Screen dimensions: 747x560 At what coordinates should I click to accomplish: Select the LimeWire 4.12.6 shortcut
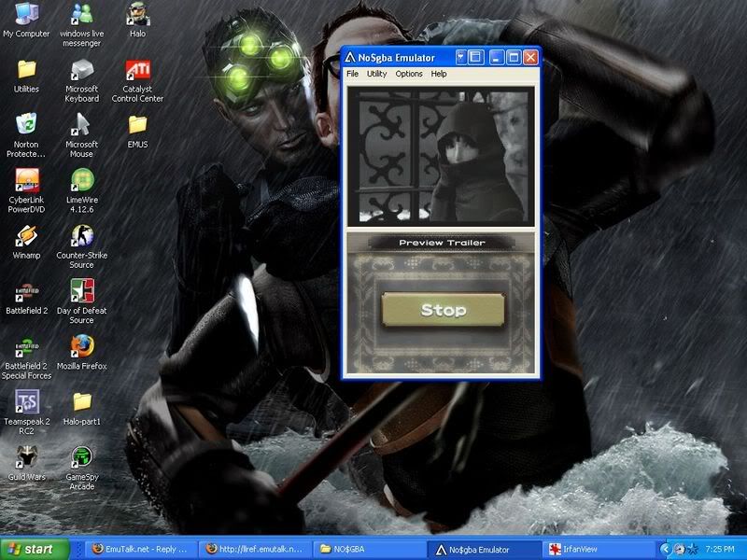tap(82, 190)
